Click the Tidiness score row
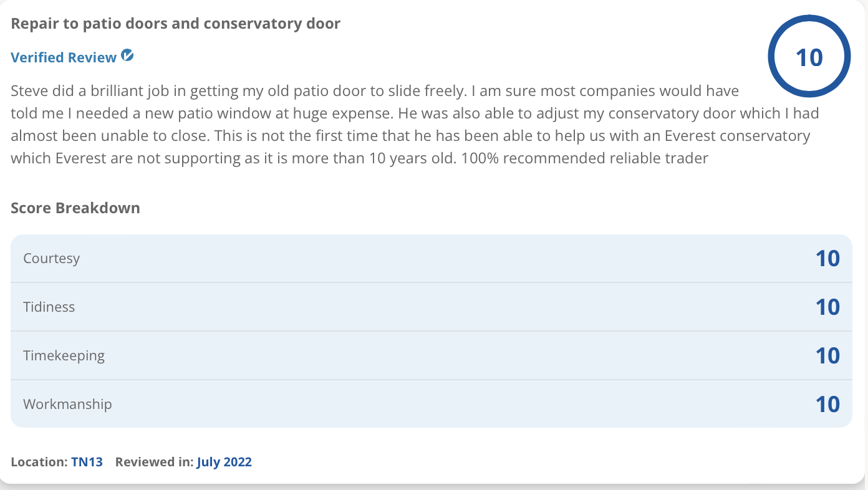 (432, 307)
